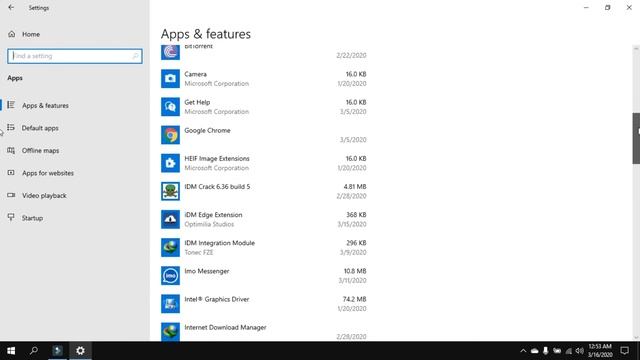640x360 pixels.
Task: Click the IDM Crack skull icon
Action: [x=170, y=191]
